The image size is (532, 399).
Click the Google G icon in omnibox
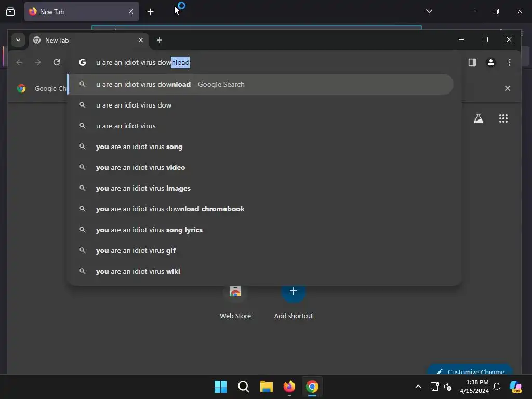coord(83,62)
